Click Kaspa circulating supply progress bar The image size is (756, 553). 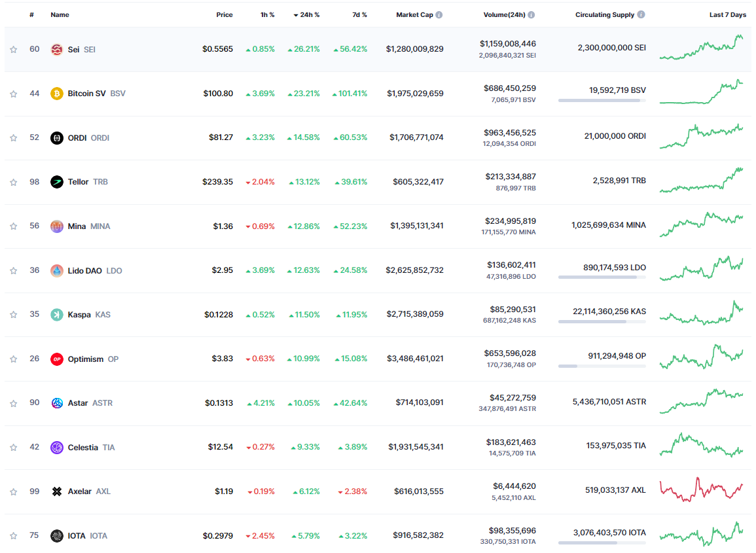click(602, 321)
